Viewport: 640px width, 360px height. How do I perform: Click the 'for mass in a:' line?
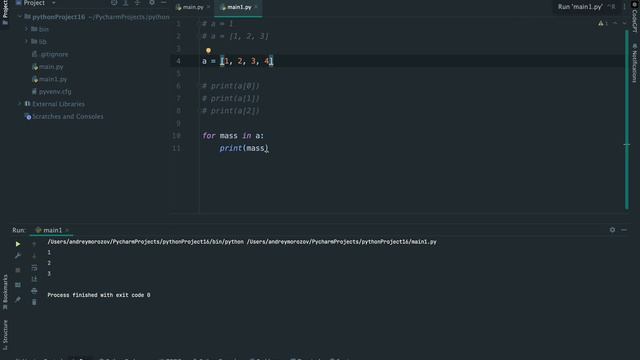233,136
